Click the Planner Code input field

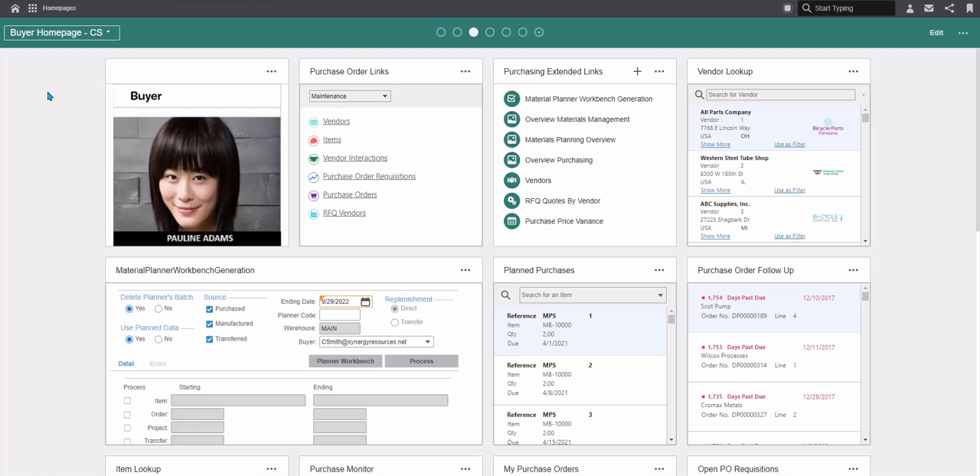point(340,315)
